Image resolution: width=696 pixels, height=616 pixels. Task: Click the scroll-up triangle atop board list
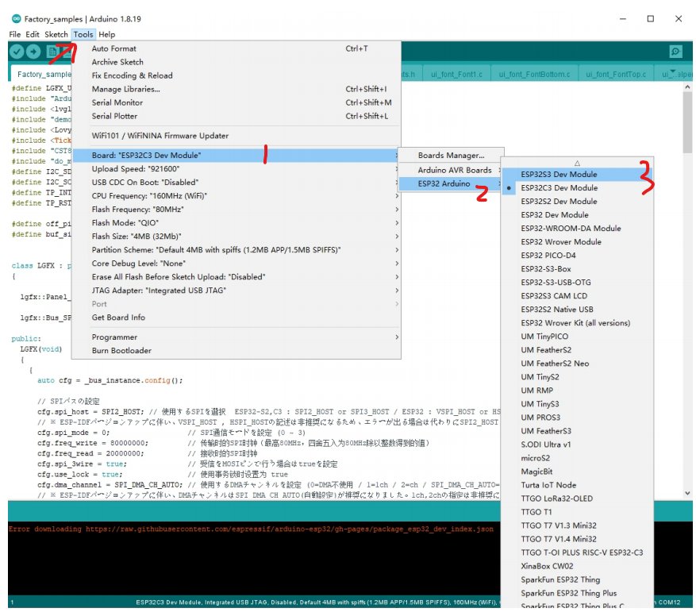pyautogui.click(x=577, y=162)
